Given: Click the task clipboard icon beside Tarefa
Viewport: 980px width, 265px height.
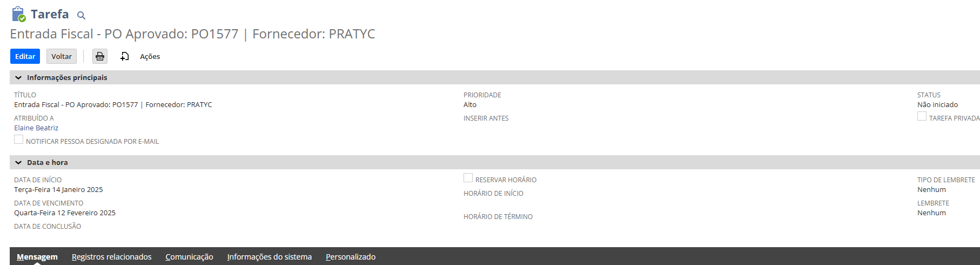Looking at the screenshot, I should (x=18, y=14).
